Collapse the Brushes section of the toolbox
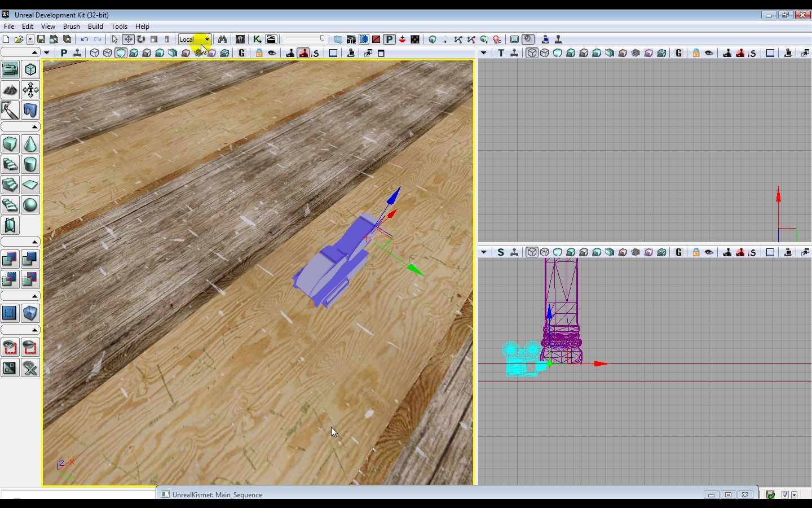This screenshot has width=812, height=508. [x=20, y=127]
